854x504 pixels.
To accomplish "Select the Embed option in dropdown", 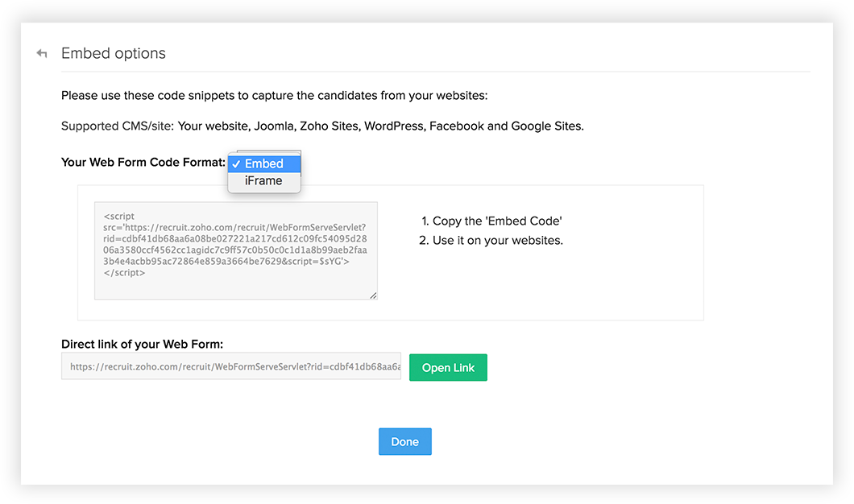I will (264, 163).
